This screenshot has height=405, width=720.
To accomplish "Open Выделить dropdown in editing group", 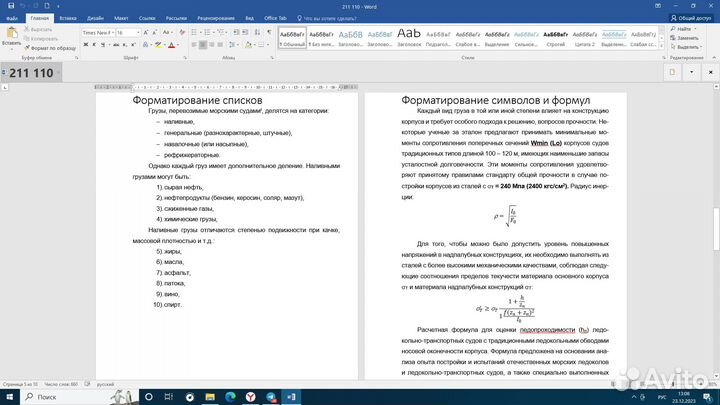I will [x=686, y=47].
